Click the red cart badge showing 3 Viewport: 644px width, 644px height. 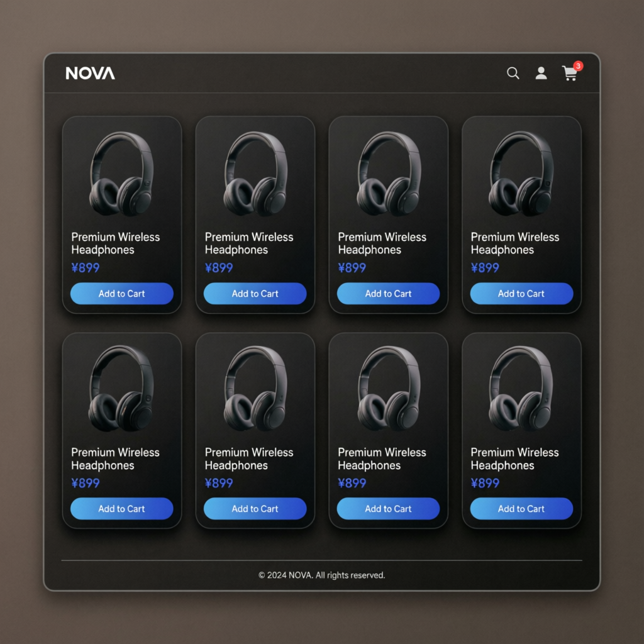click(x=578, y=66)
